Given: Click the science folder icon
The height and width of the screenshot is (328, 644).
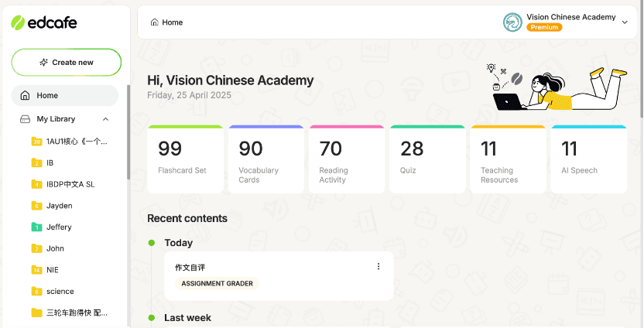Looking at the screenshot, I should 36,291.
